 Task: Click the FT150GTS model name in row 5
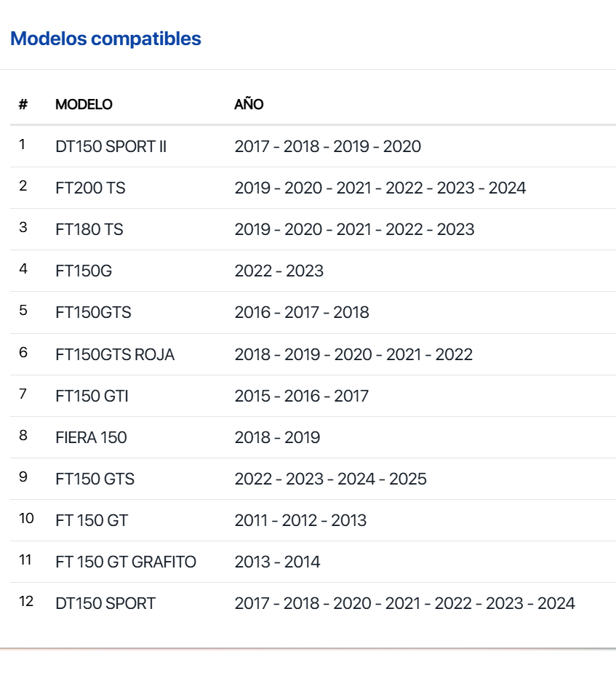93,312
